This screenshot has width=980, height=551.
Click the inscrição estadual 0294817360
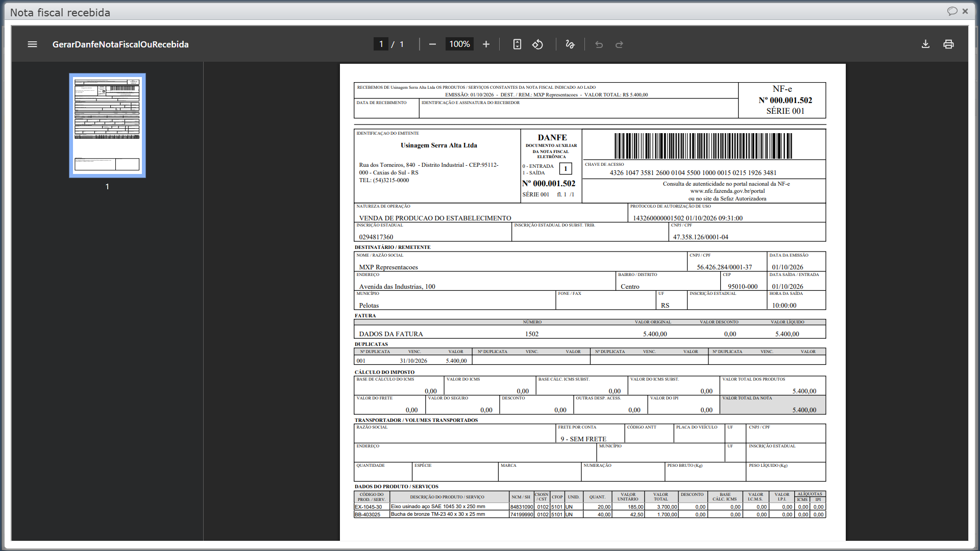pyautogui.click(x=376, y=237)
